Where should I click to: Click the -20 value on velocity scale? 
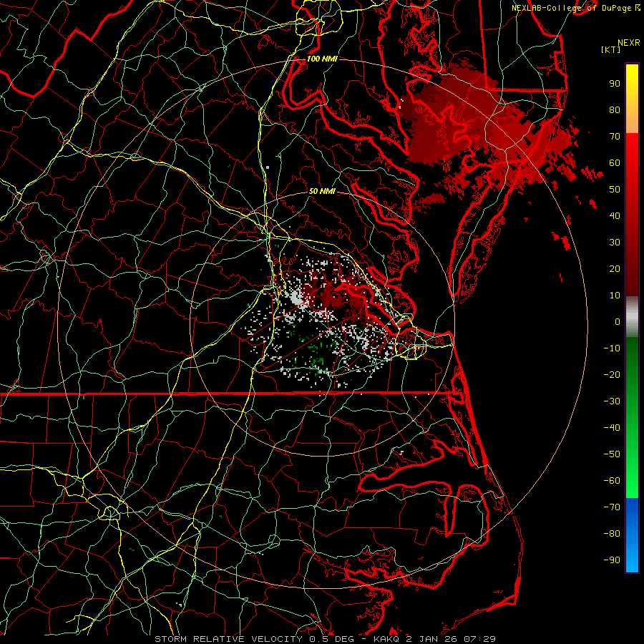(x=612, y=374)
